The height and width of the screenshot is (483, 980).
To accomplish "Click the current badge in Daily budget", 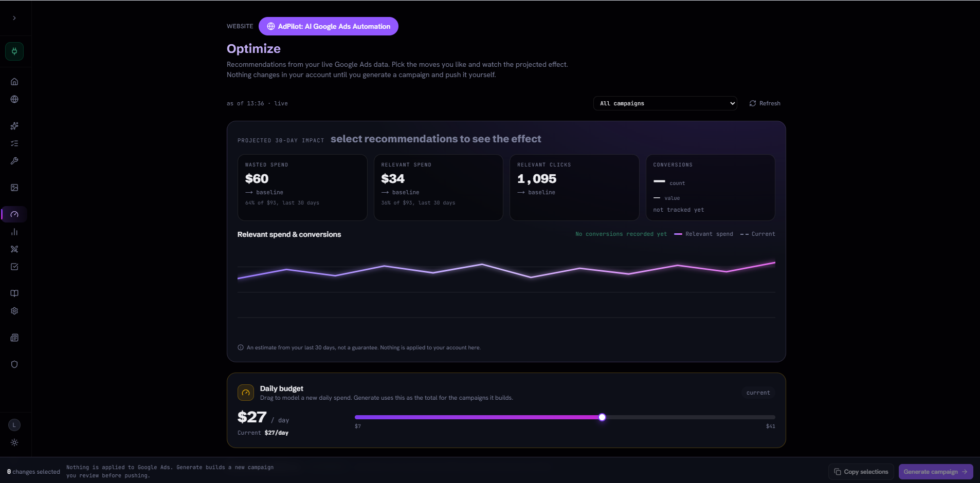I will point(758,393).
